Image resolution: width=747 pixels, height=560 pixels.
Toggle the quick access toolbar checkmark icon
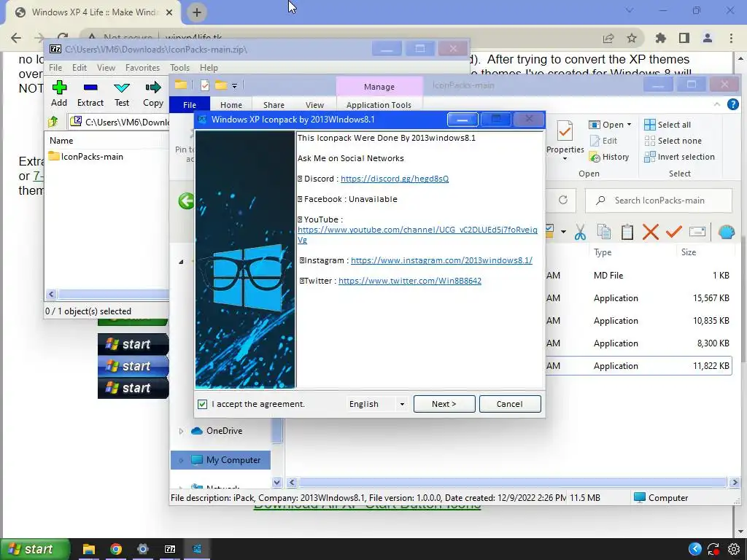(x=205, y=85)
